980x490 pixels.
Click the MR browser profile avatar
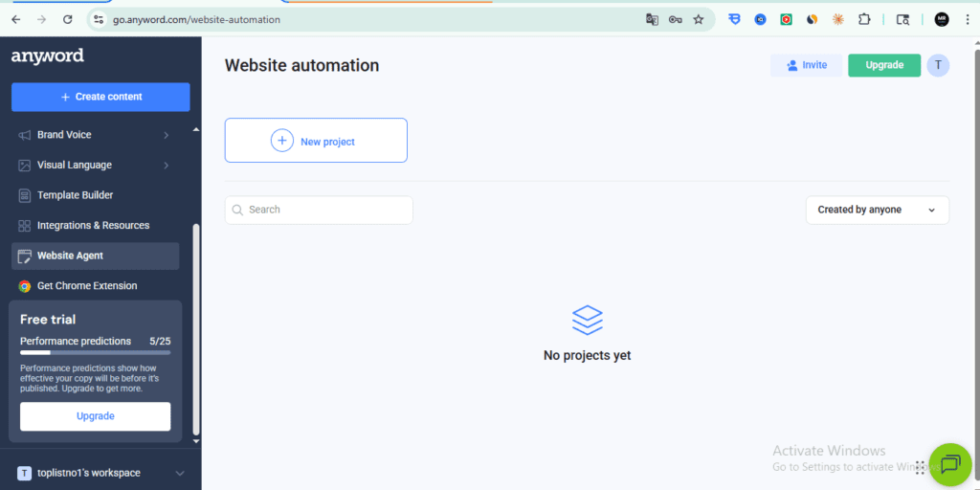[942, 19]
